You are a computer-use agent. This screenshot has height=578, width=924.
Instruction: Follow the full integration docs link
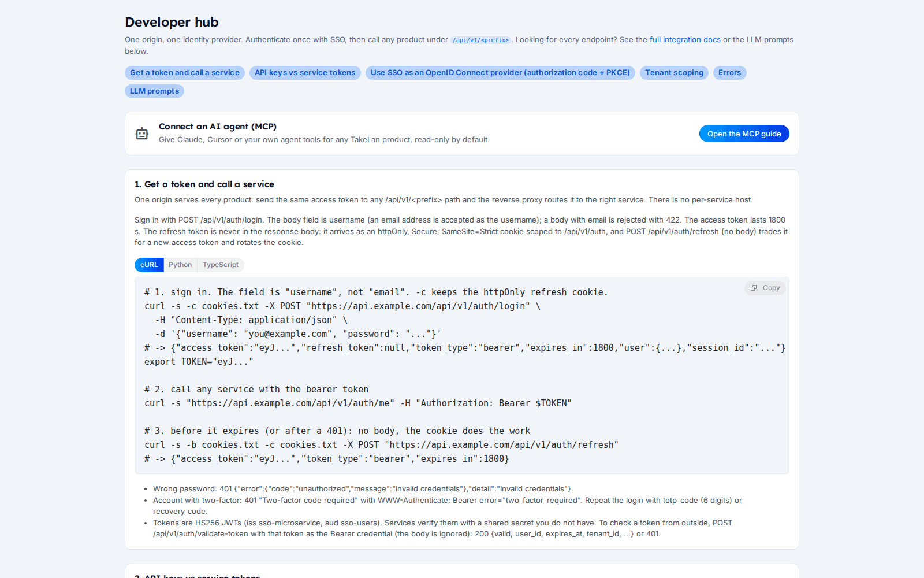click(x=685, y=40)
